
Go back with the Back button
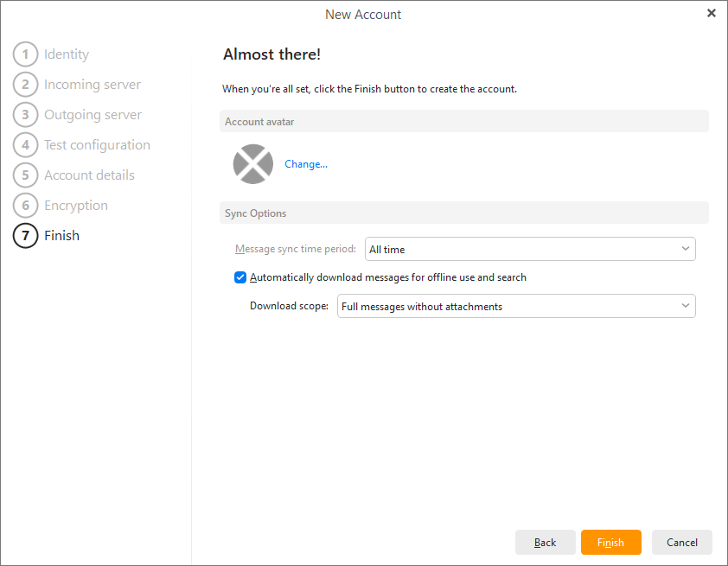tap(545, 543)
